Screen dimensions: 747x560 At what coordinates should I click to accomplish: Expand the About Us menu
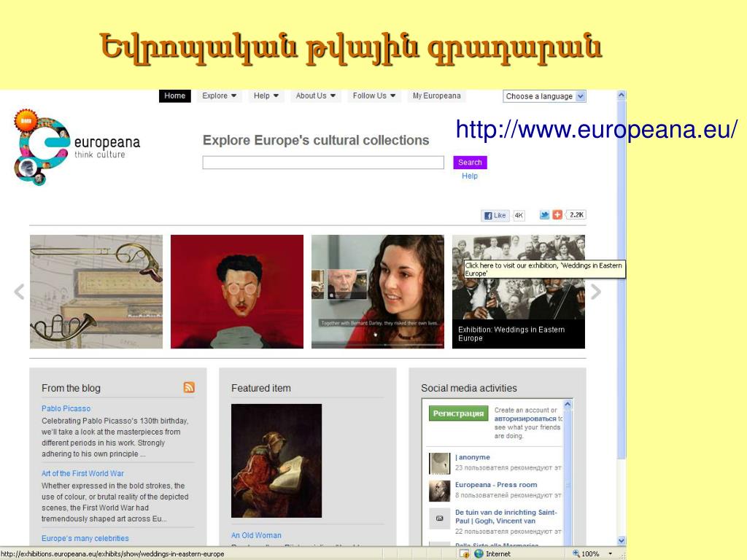(315, 96)
